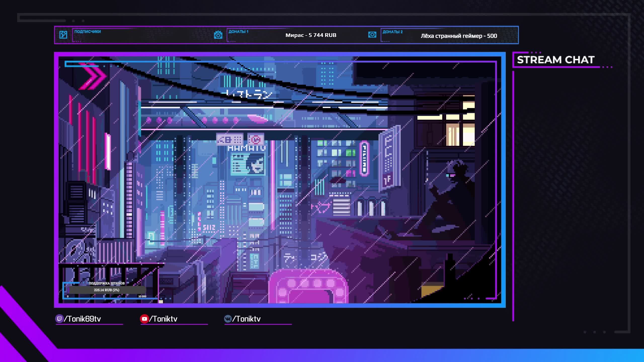Click the Донаты 2 banknote icon

click(372, 34)
